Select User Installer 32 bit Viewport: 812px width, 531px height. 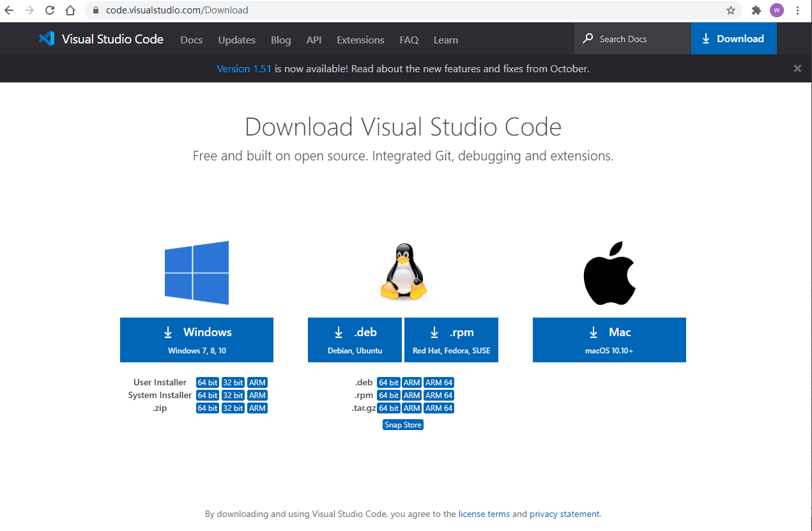point(233,383)
